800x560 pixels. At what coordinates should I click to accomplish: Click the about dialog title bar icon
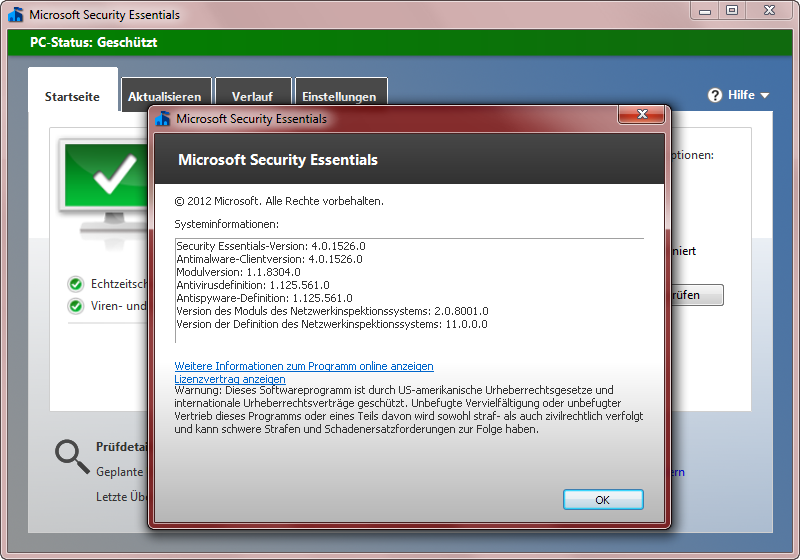coord(163,119)
